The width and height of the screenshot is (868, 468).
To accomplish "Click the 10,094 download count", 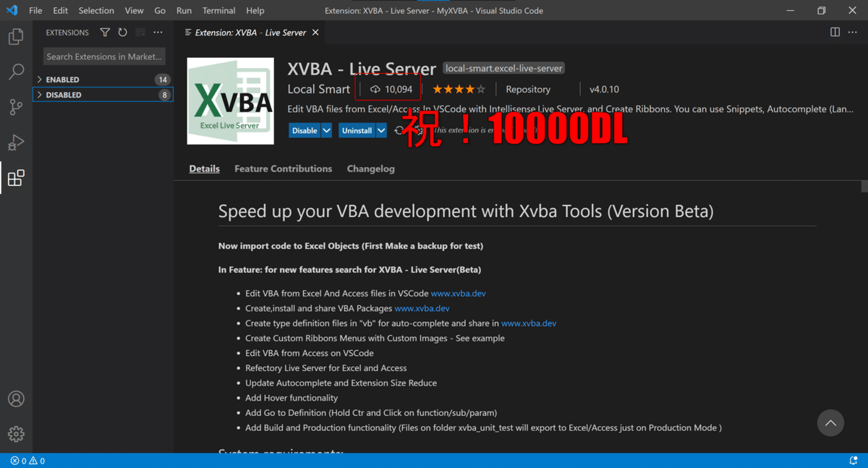I will 391,90.
